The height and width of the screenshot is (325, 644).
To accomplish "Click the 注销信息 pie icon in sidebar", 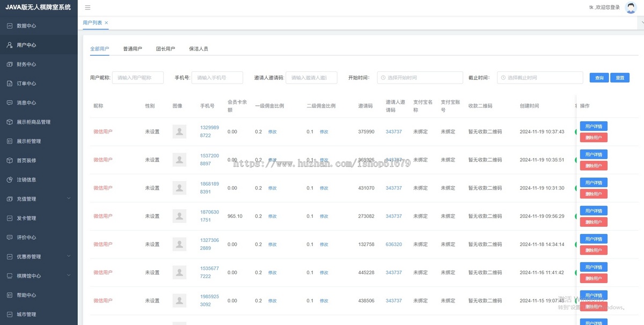I will coord(10,180).
